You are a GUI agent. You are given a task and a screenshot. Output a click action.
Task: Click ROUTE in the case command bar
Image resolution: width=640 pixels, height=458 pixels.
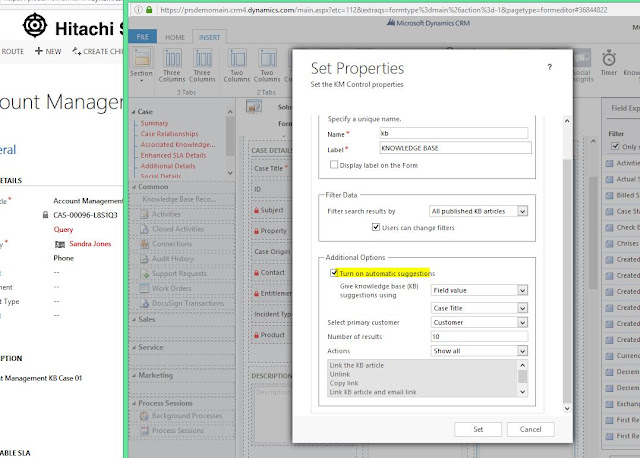[x=12, y=51]
